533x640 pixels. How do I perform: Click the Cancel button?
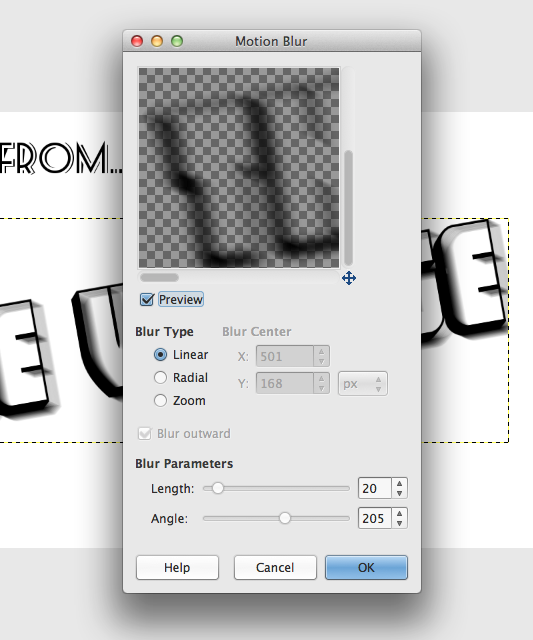pos(275,567)
